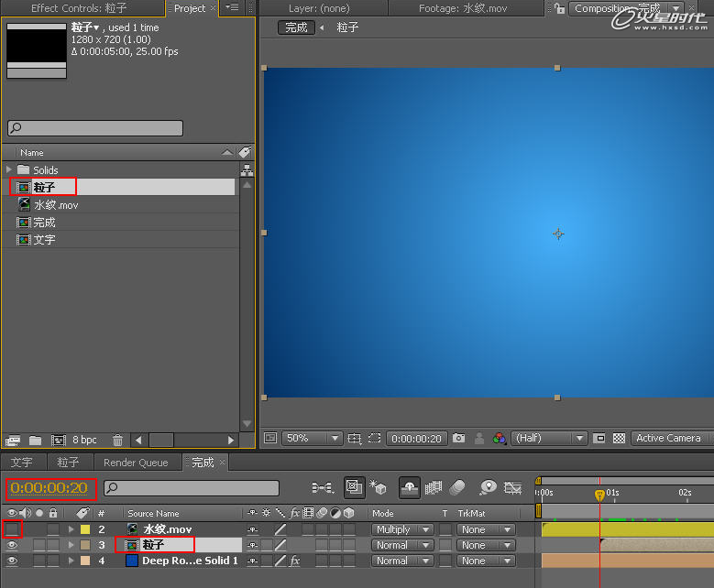Screen dimensions: 714x588
Task: Click the new composition icon in Project panel
Action: point(59,441)
